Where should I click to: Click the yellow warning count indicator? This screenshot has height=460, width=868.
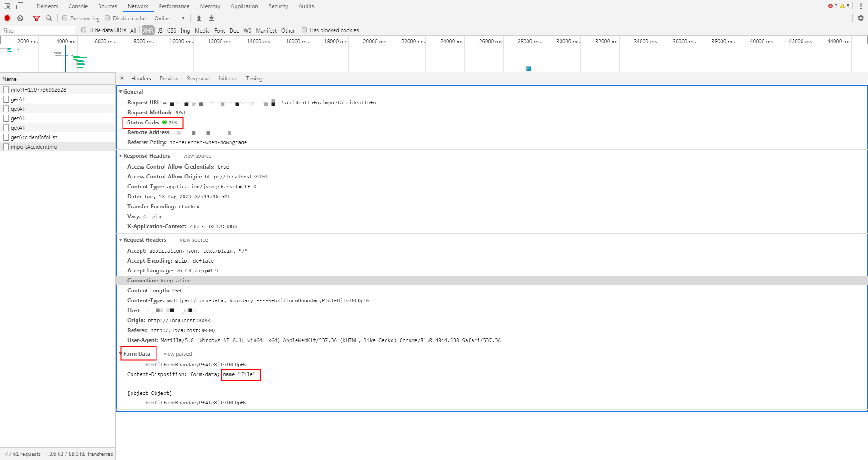(845, 6)
